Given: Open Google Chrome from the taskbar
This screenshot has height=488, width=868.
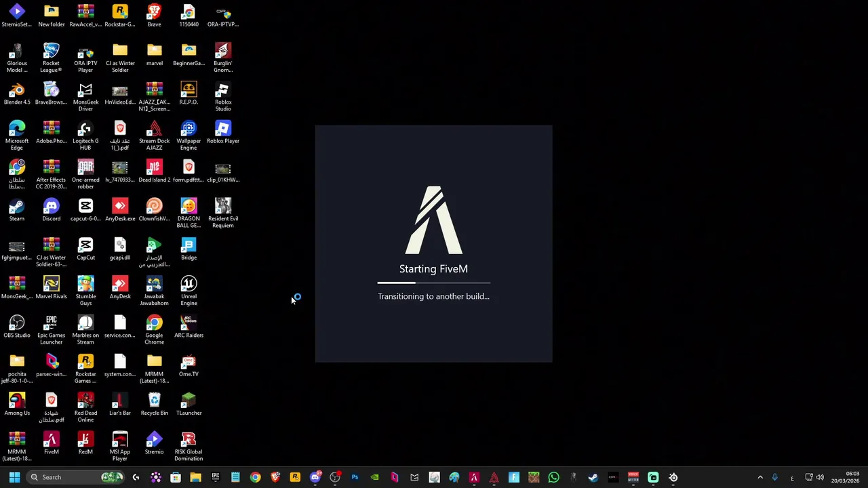Looking at the screenshot, I should (255, 477).
